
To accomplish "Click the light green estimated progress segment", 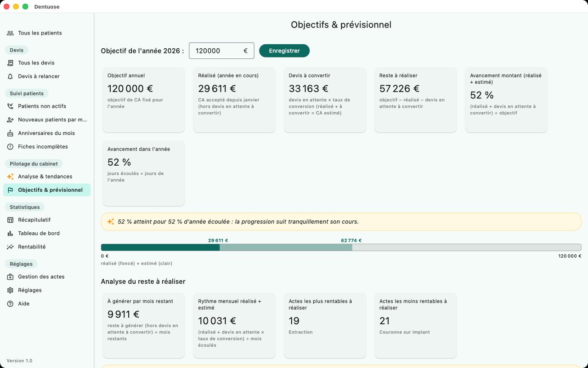I will coord(286,247).
